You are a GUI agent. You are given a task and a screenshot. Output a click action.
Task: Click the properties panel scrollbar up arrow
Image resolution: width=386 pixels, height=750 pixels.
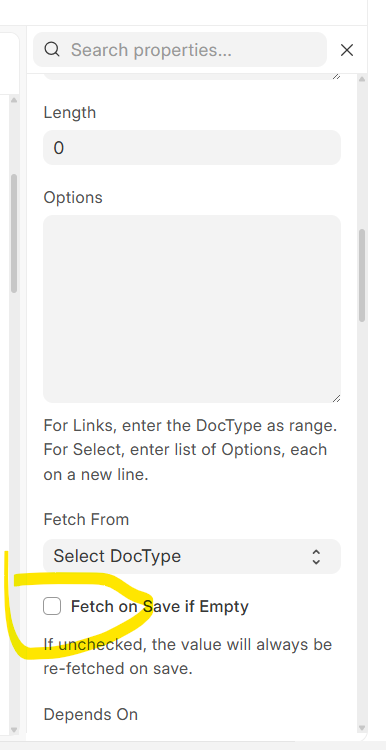(362, 79)
